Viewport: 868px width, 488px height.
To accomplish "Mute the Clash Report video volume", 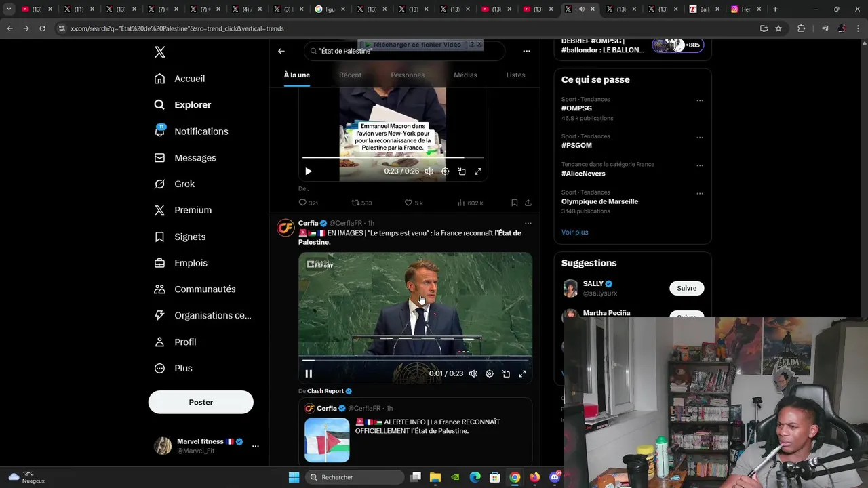I will pos(473,373).
